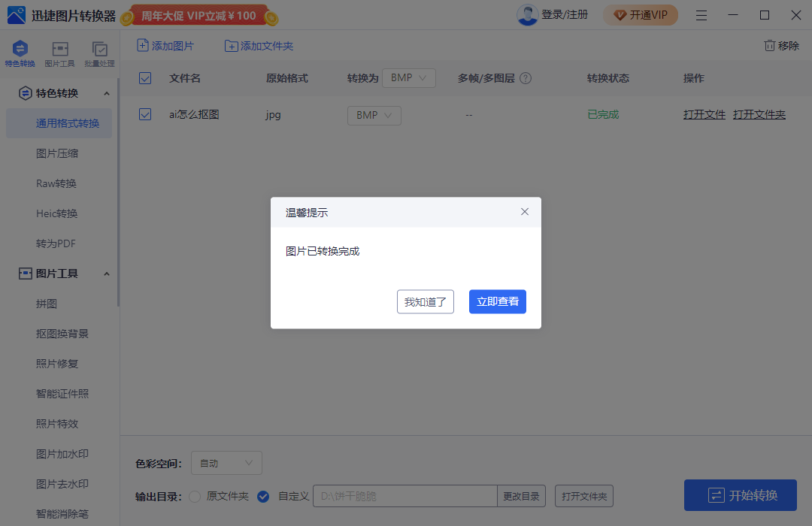The height and width of the screenshot is (526, 812).
Task: Click the sidebar vertical scrollbar
Action: (x=118, y=192)
